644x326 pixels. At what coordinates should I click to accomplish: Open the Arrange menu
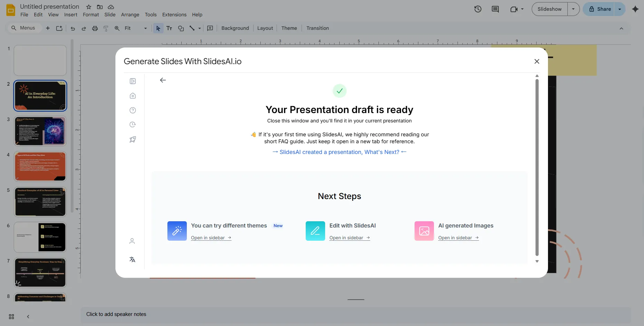130,15
